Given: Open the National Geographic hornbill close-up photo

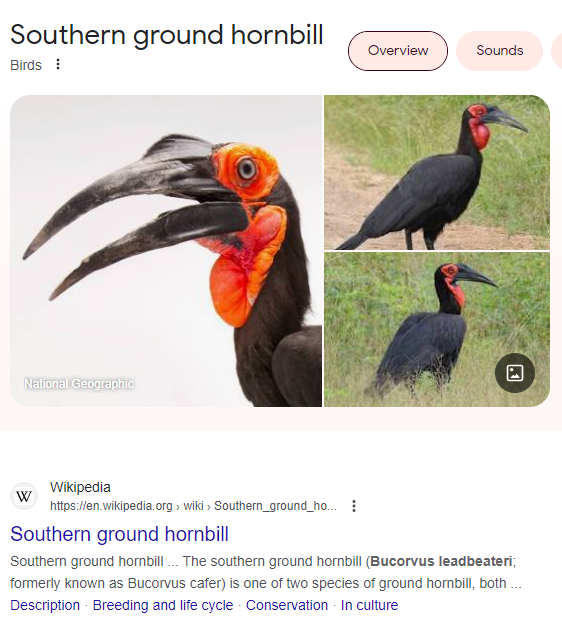Looking at the screenshot, I should click(166, 251).
